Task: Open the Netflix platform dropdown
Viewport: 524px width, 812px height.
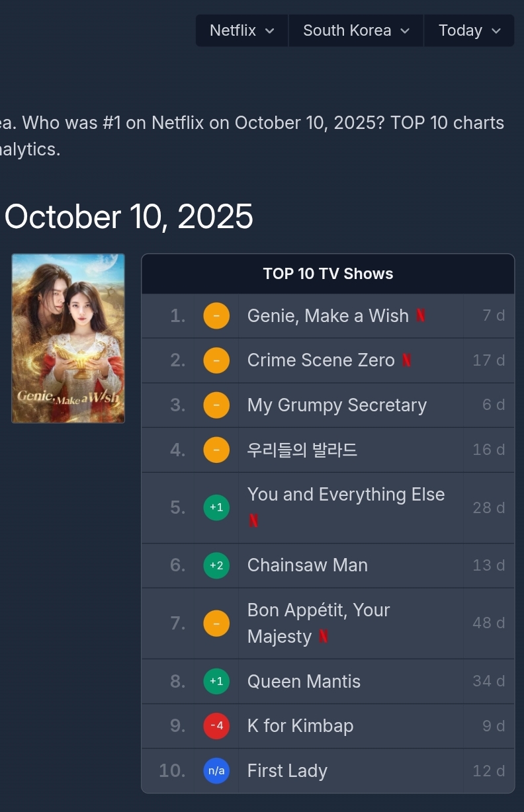Action: click(x=241, y=30)
